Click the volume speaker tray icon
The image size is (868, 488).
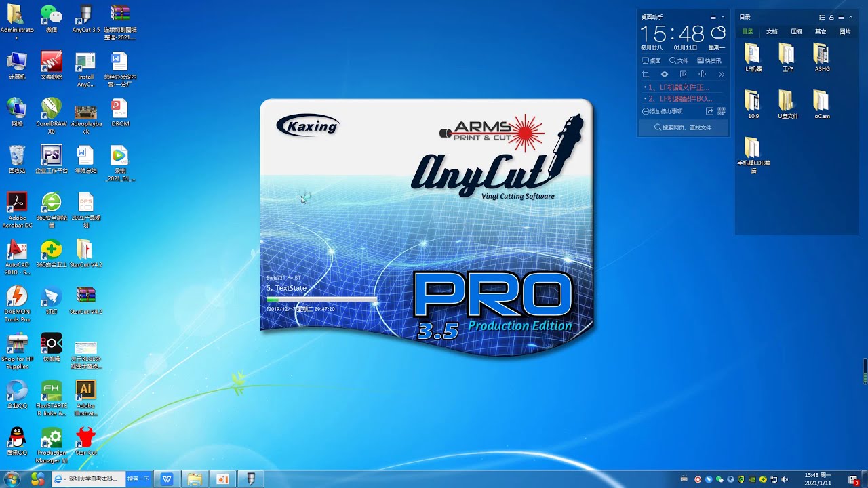click(x=785, y=479)
